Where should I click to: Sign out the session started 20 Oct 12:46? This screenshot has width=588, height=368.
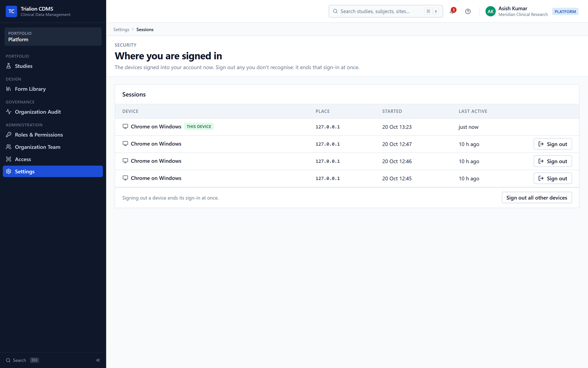[x=552, y=161]
